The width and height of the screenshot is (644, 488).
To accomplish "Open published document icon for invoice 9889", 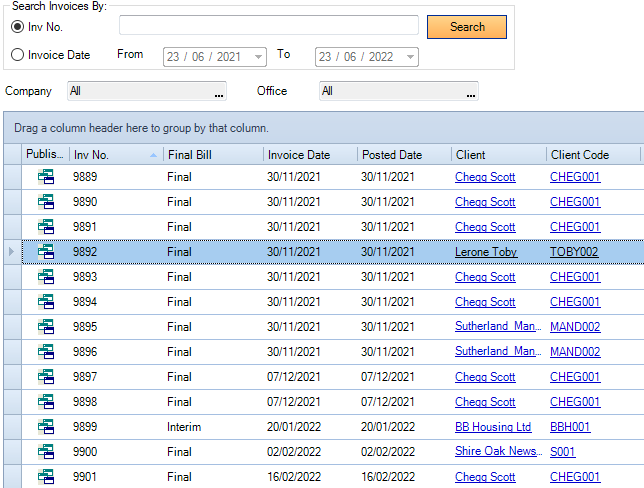I will tap(46, 177).
